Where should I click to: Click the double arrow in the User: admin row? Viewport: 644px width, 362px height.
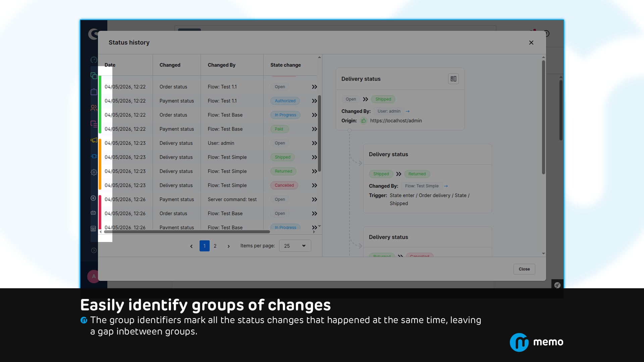(314, 143)
